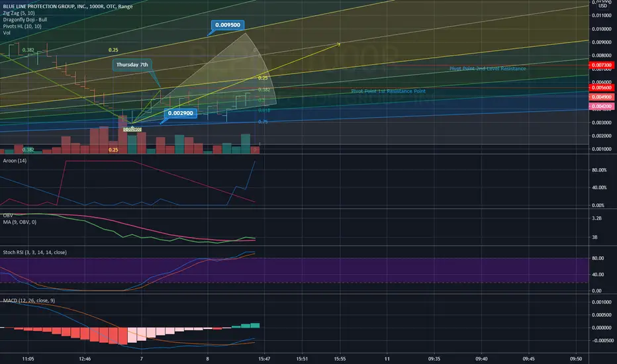Click the 09:45 time axis label
This screenshot has width=617, height=364.
pyautogui.click(x=528, y=359)
